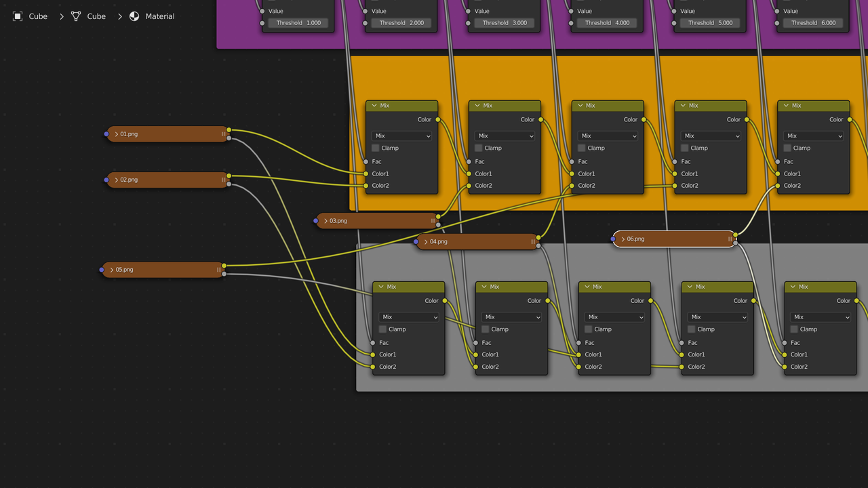Select the 05.png node by its label
868x488 pixels.
point(124,270)
